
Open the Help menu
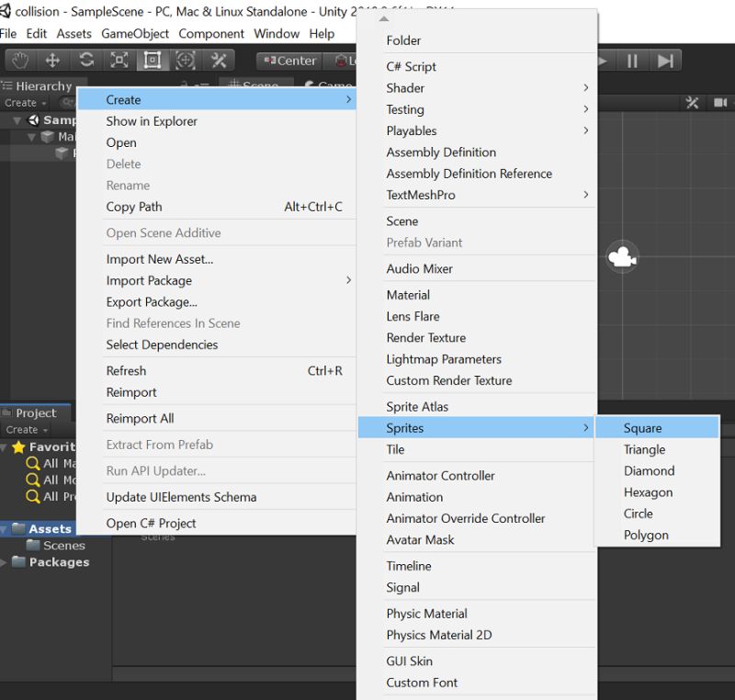coord(322,34)
